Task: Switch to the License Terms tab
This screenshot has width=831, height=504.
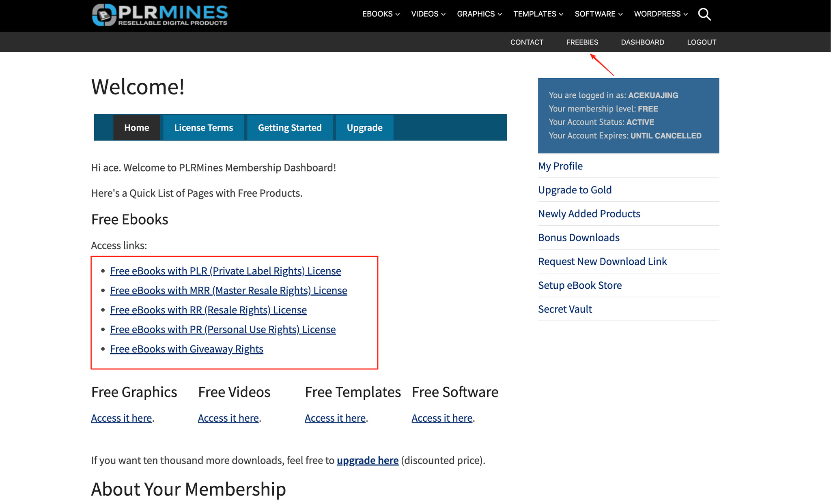Action: point(203,128)
